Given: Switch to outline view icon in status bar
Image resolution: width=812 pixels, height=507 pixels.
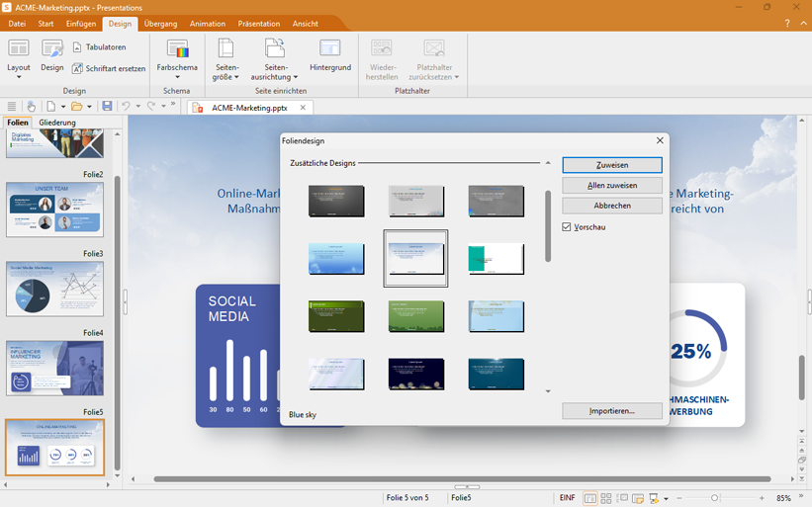Looking at the screenshot, I should [x=622, y=498].
